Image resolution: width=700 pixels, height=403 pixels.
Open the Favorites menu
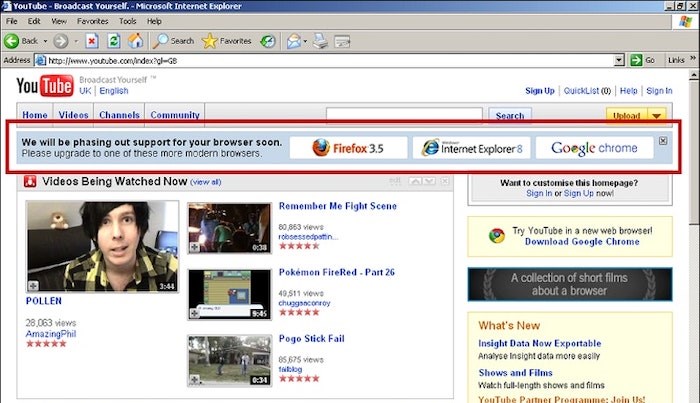[92, 21]
